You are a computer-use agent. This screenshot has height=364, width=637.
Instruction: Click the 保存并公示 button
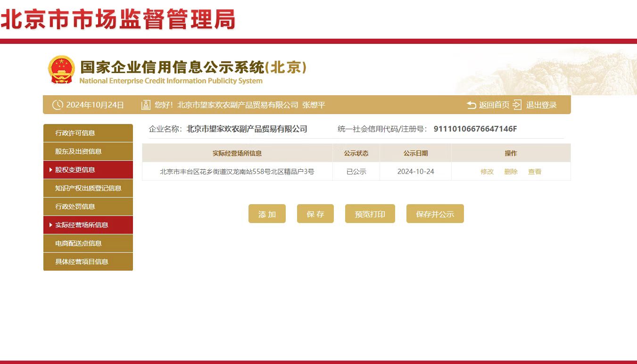click(x=435, y=214)
